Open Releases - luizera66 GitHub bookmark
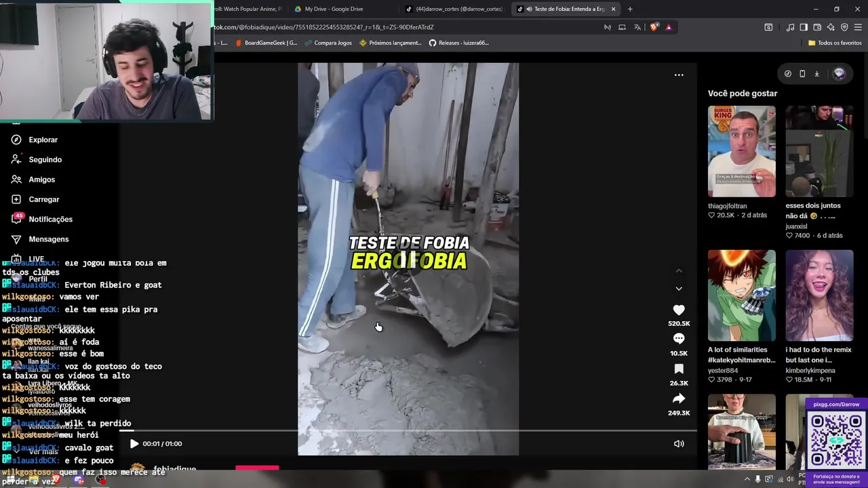Image resolution: width=868 pixels, height=488 pixels. [x=458, y=43]
